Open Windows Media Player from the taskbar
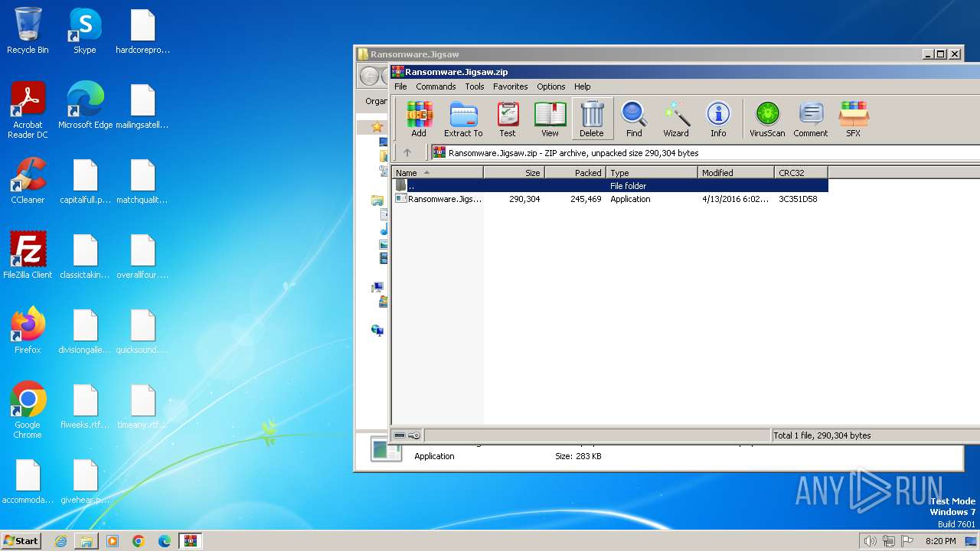Viewport: 980px width, 551px height. [x=113, y=541]
